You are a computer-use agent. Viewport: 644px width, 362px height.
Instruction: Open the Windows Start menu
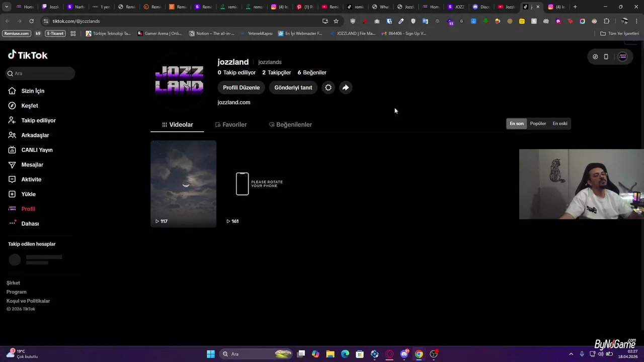tap(211, 354)
